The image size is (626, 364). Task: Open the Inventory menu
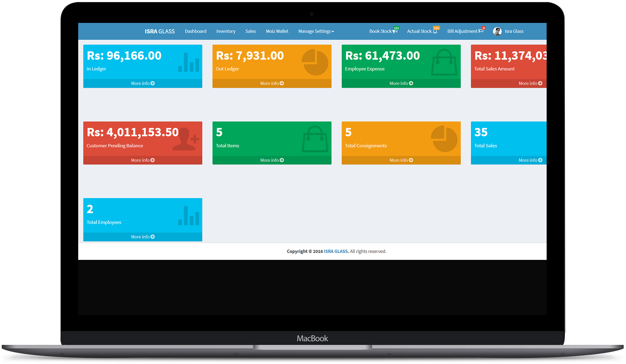pyautogui.click(x=226, y=31)
